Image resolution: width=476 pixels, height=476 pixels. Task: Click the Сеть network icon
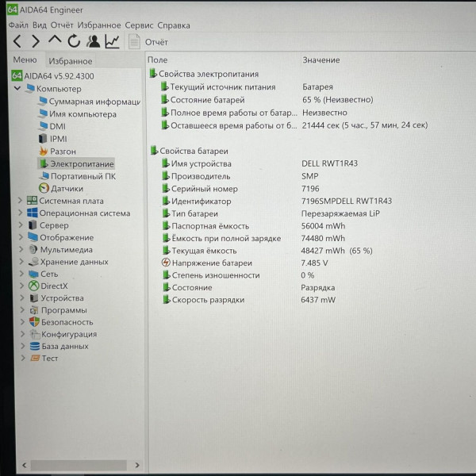point(33,274)
